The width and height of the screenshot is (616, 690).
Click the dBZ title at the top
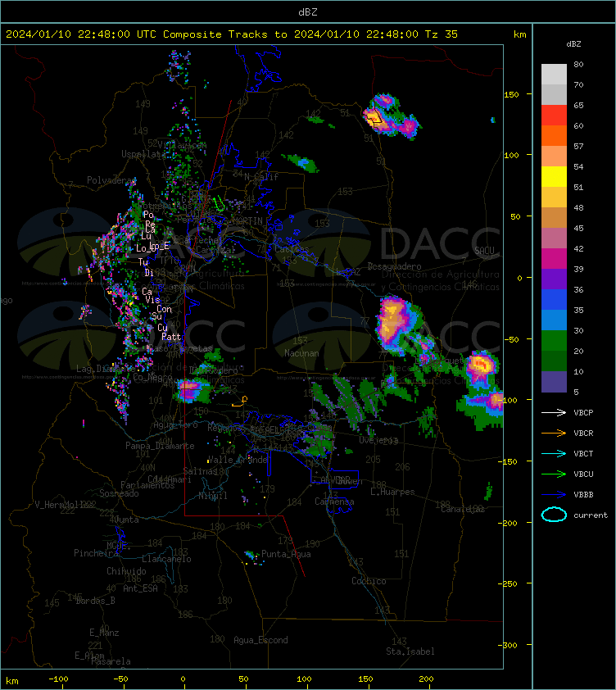click(307, 12)
